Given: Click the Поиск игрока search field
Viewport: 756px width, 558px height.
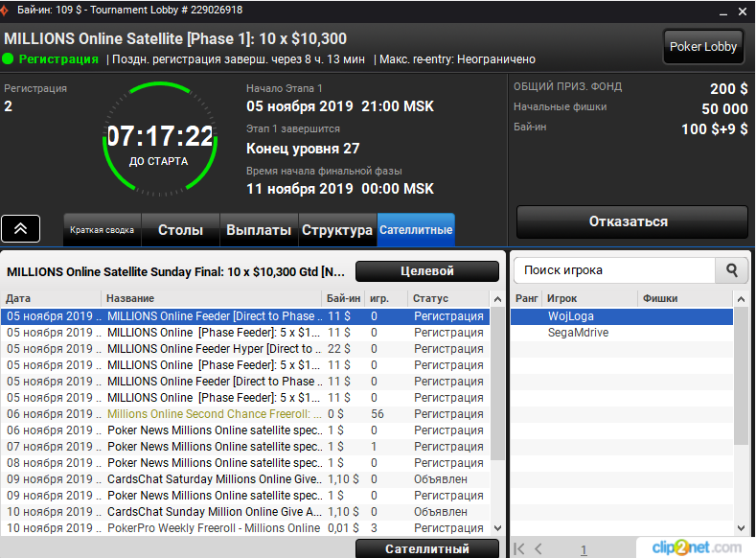Looking at the screenshot, I should pos(614,270).
